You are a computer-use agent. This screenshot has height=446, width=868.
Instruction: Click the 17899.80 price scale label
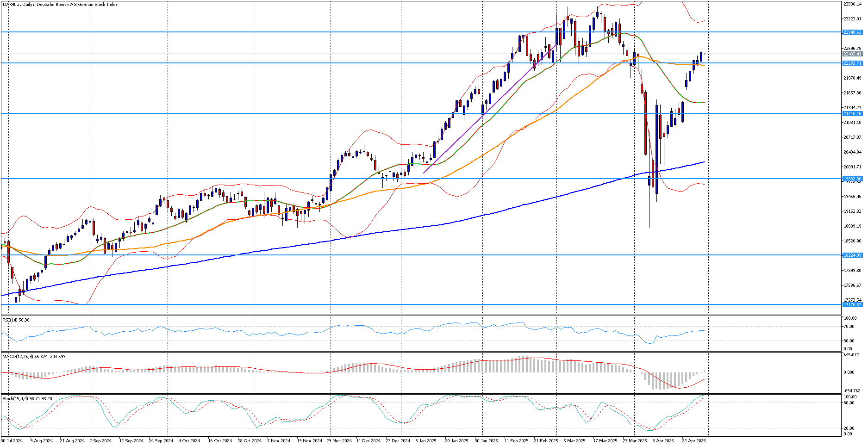click(x=852, y=270)
